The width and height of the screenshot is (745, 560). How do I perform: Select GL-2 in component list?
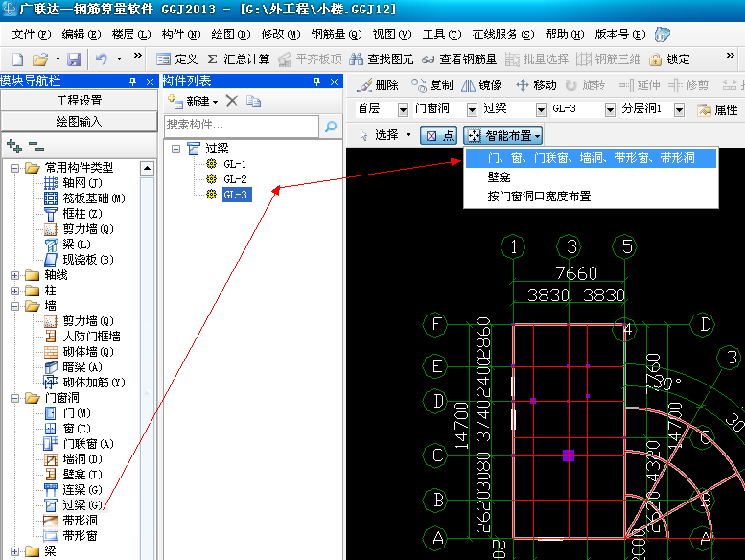[235, 179]
